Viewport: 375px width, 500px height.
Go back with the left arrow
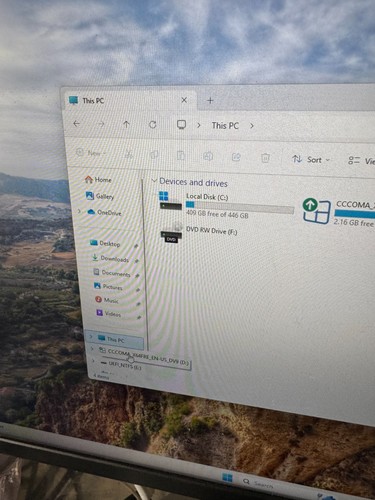tap(77, 124)
